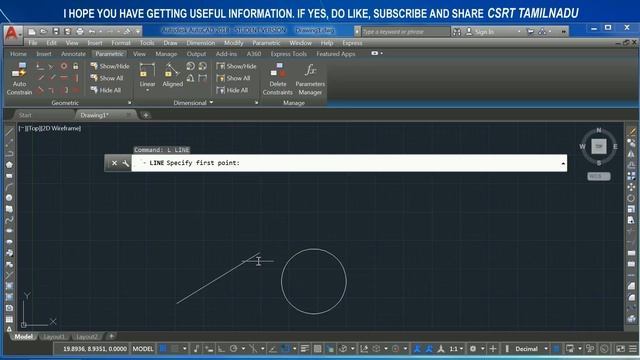Click the New drawing icon in quick access
Screen dimensions: 640x360
coord(32,31)
